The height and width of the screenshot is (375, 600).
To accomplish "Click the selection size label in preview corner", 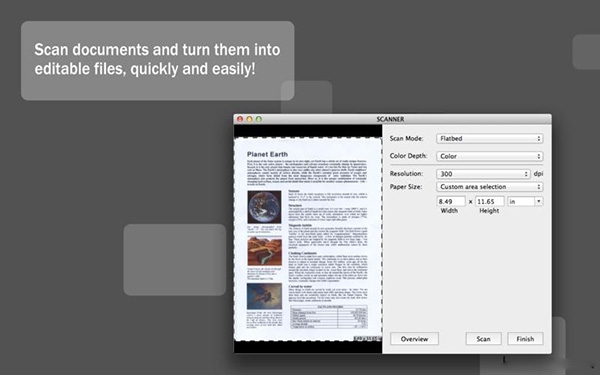I will point(367,339).
